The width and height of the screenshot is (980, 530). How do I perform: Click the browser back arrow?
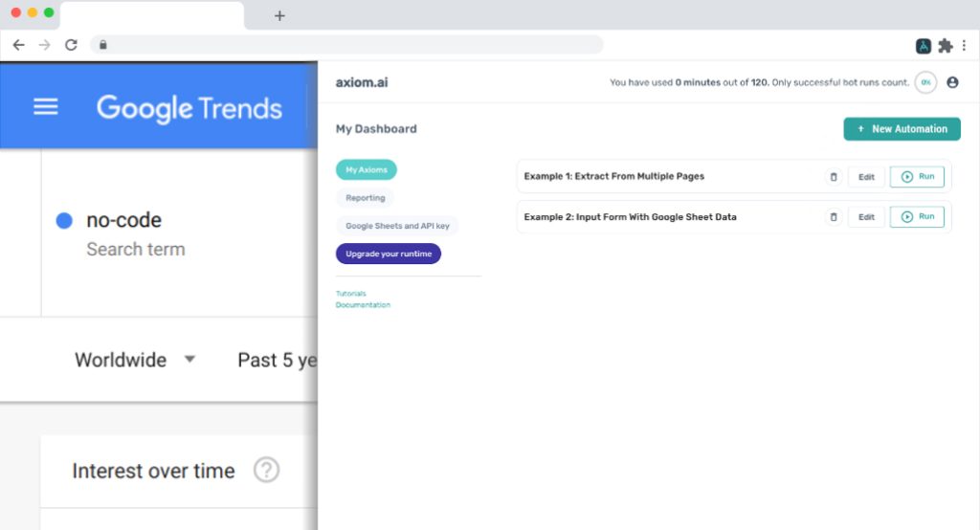pyautogui.click(x=19, y=45)
